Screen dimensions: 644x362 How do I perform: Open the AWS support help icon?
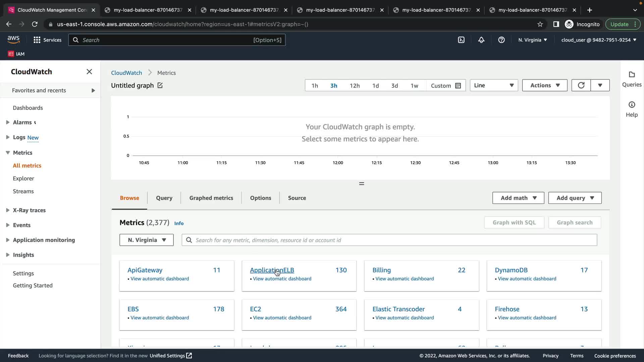[501, 40]
